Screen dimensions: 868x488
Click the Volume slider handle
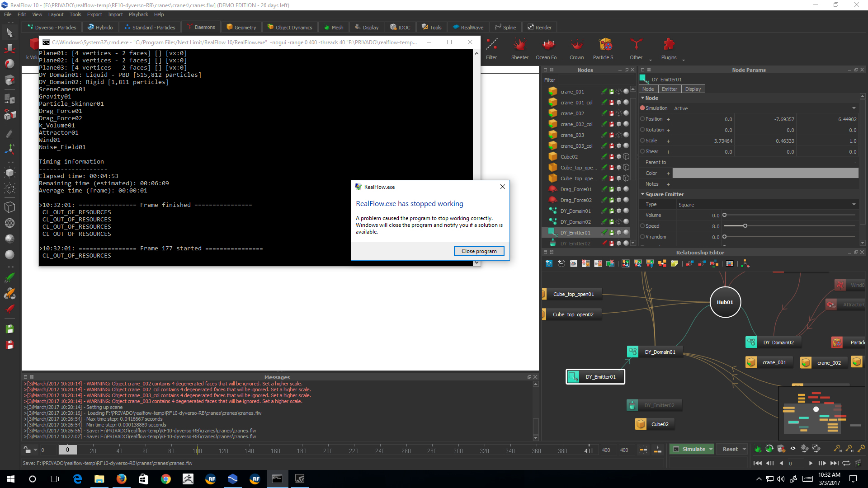(724, 215)
